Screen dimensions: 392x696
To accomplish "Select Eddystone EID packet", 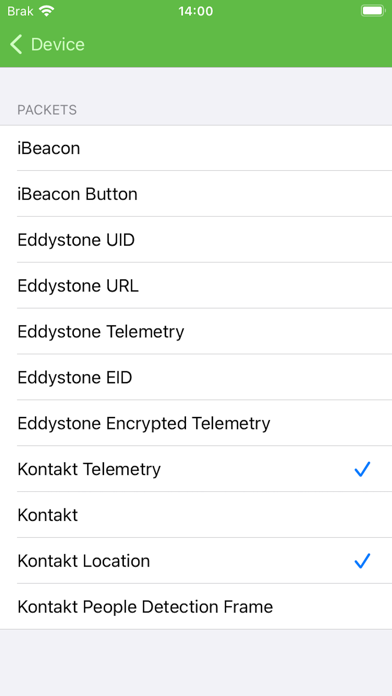I will click(x=196, y=377).
